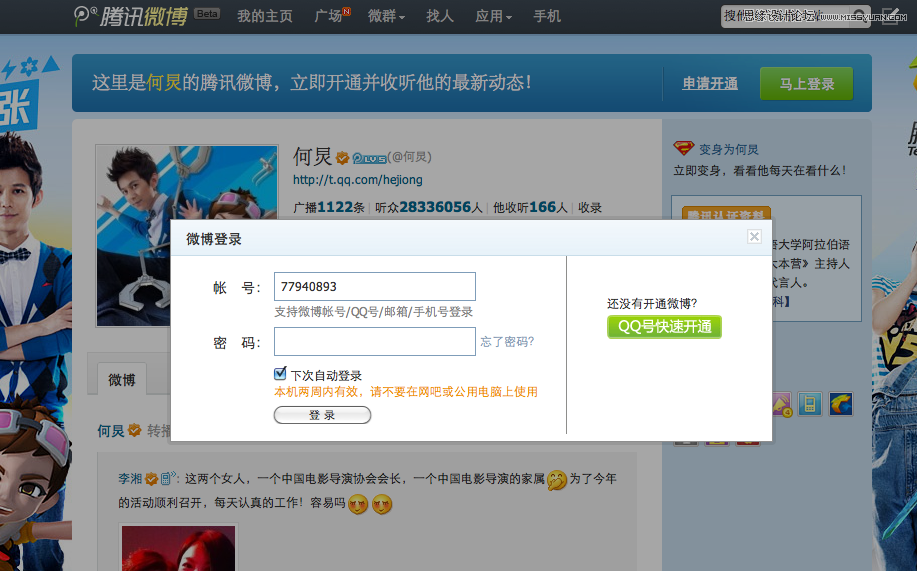
Task: Click 听众28336056人 count
Action: pos(429,207)
